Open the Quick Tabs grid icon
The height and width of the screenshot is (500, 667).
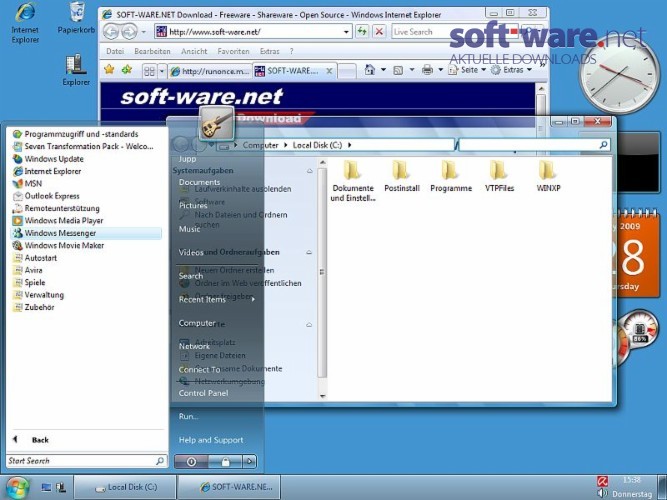(149, 71)
